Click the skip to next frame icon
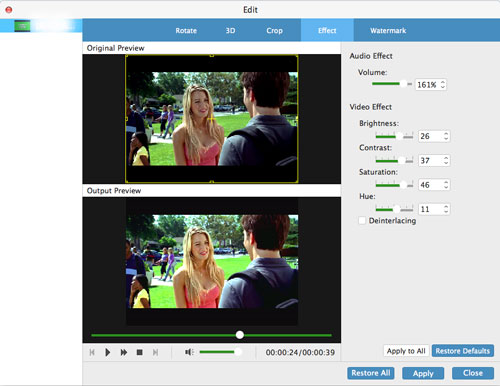 pos(155,352)
